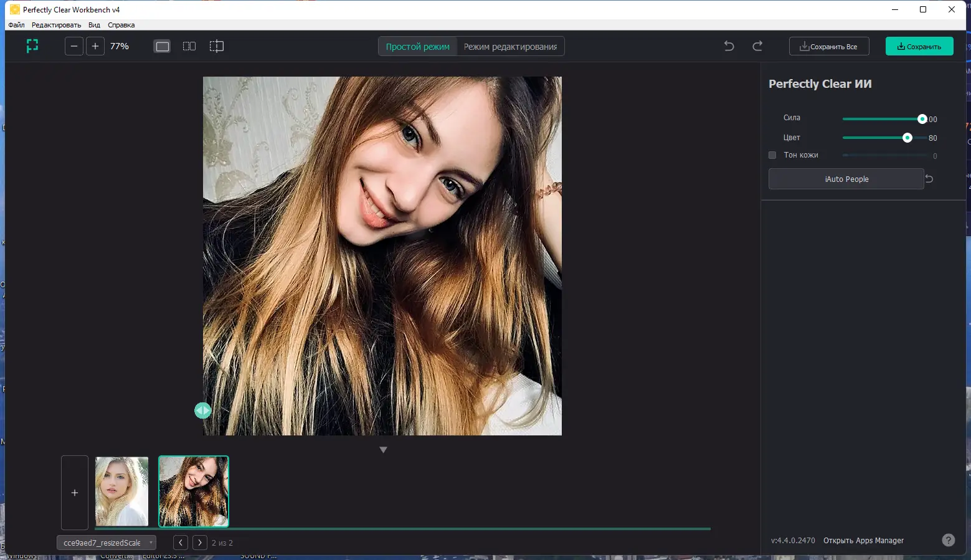971x560 pixels.
Task: Click the Сохранить Все button
Action: click(829, 46)
